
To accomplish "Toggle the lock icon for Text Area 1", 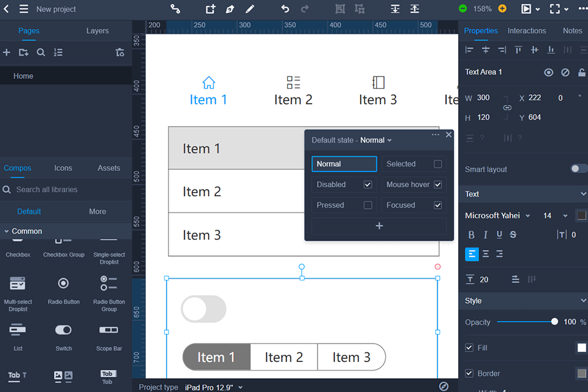I will click(582, 72).
